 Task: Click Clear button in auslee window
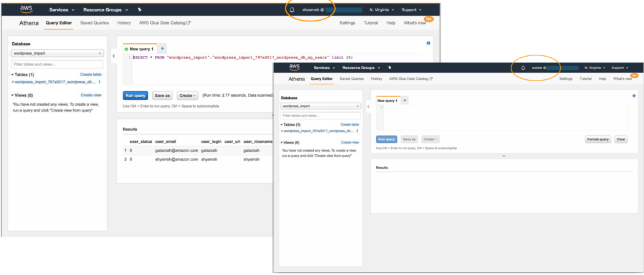click(x=621, y=139)
